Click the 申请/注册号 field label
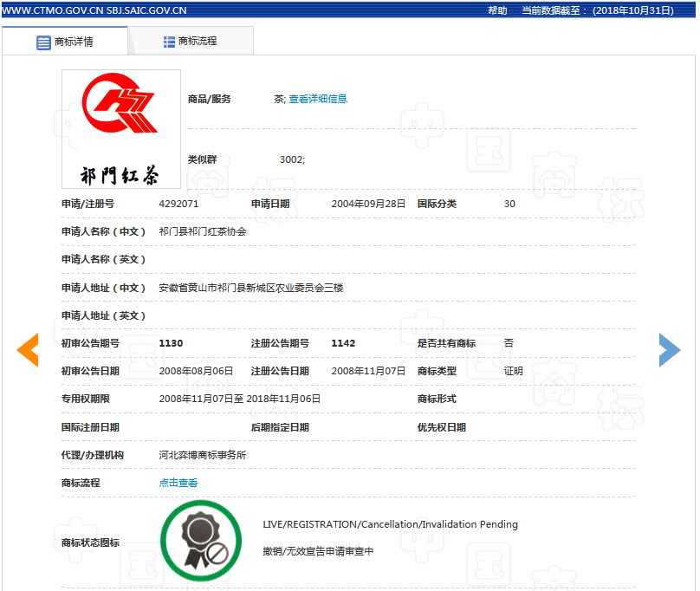The height and width of the screenshot is (591, 700). [88, 204]
